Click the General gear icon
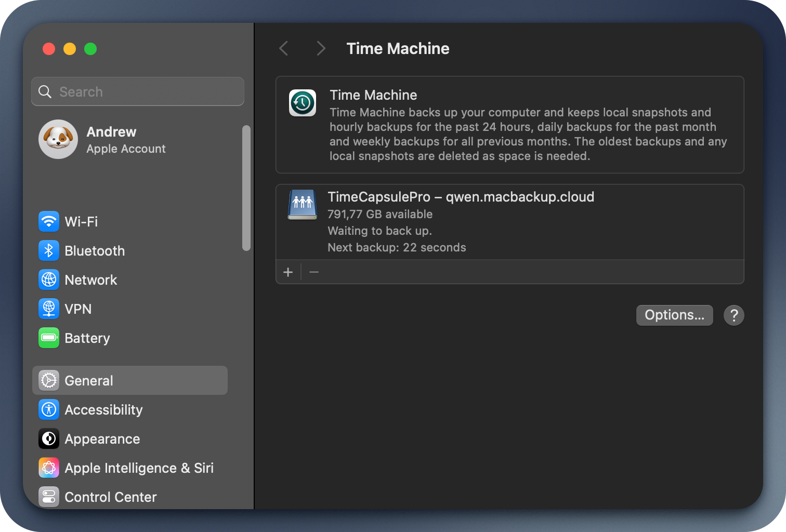This screenshot has width=786, height=532. pyautogui.click(x=49, y=381)
